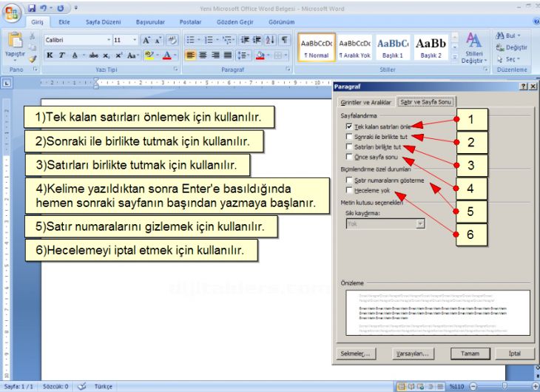Click the yellow text highlight button
Screen dimensions: 540x392
tap(149, 55)
